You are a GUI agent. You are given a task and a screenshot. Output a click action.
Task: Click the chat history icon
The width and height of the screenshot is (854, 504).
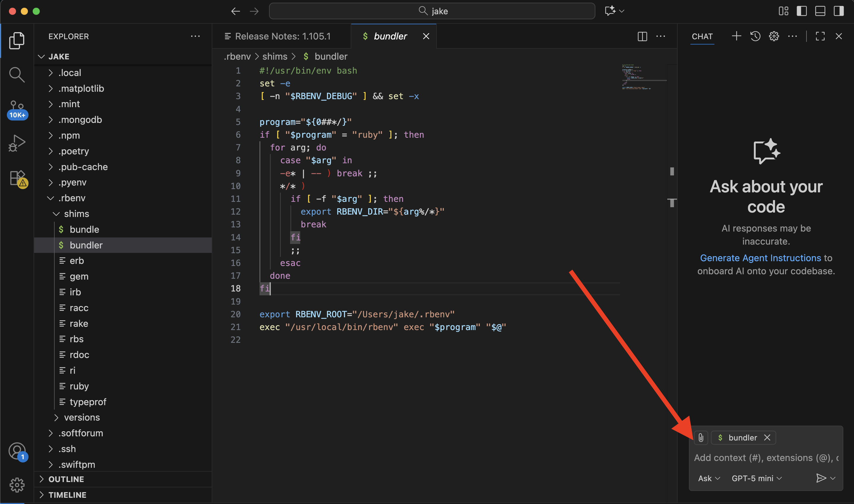(x=755, y=36)
